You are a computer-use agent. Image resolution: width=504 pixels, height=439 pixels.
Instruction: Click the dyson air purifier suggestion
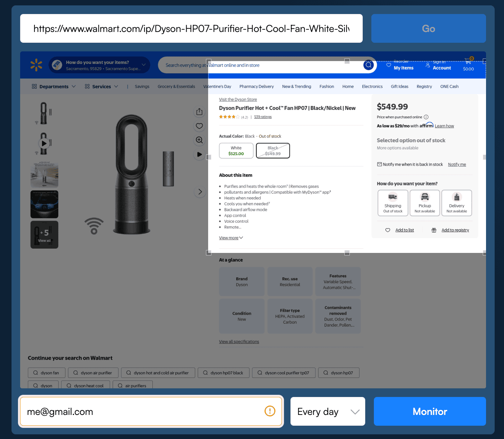93,373
